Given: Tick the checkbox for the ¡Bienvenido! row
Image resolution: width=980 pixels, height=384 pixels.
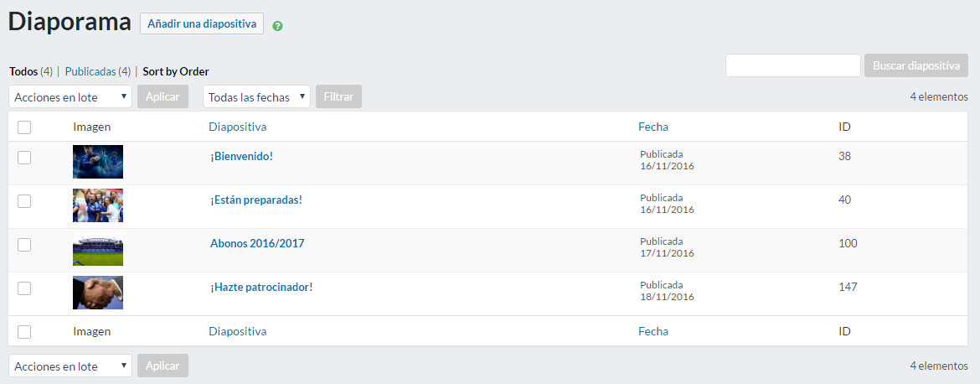Looking at the screenshot, I should coord(24,157).
